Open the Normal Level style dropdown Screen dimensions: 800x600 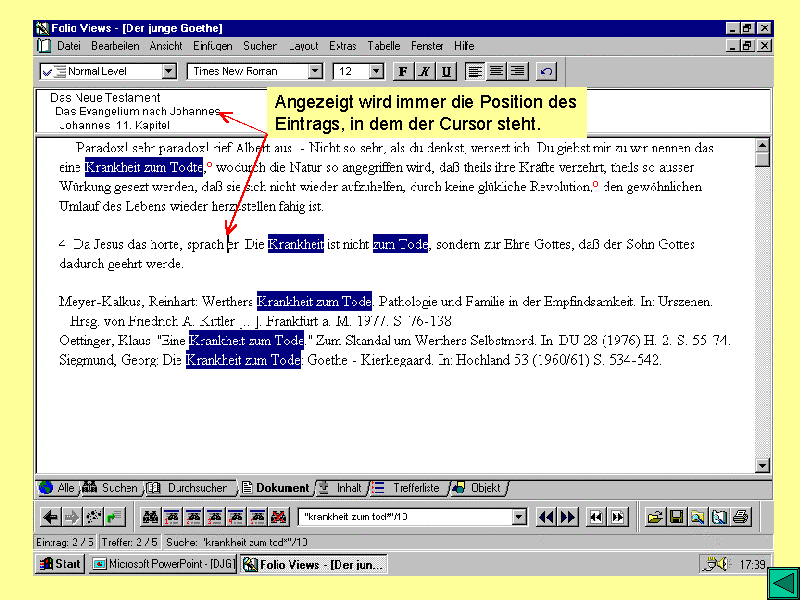(x=168, y=71)
